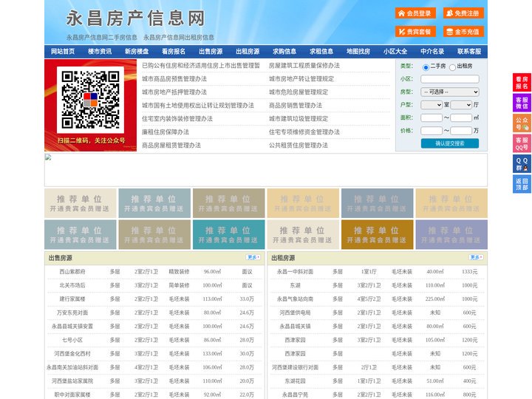Image resolution: width=532 pixels, height=399 pixels.
Task: Open the 求购信息 menu item
Action: [x=284, y=52]
